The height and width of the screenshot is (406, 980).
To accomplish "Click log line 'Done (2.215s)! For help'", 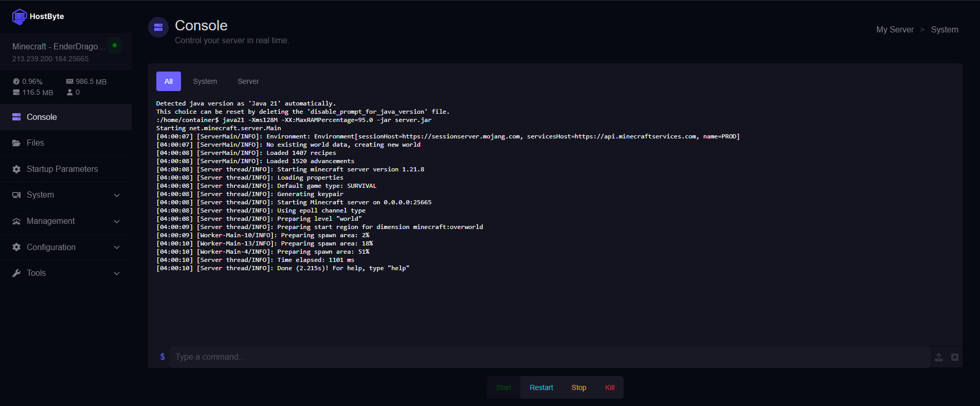I will 283,268.
